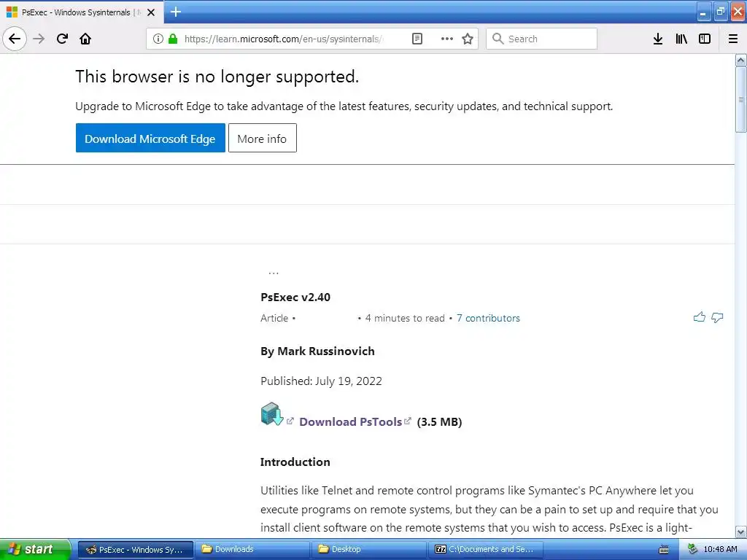The image size is (747, 560).
Task: Toggle reader view in address bar
Action: 417,39
